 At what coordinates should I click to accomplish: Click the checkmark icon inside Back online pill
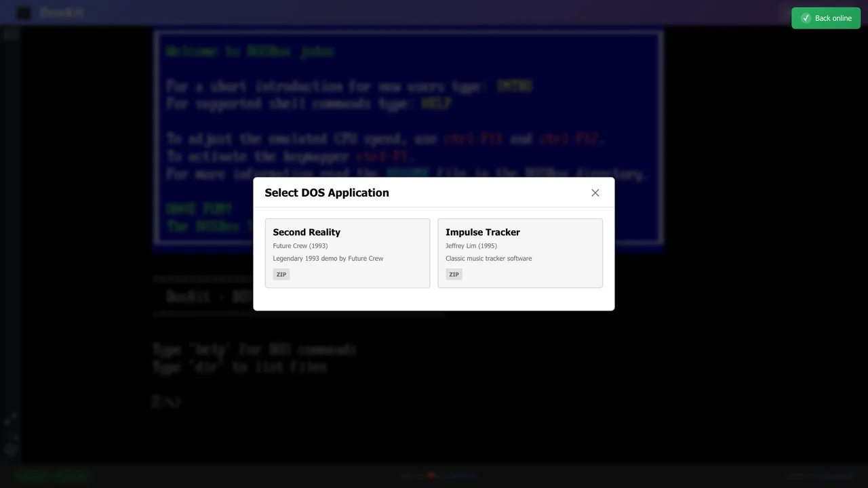806,18
